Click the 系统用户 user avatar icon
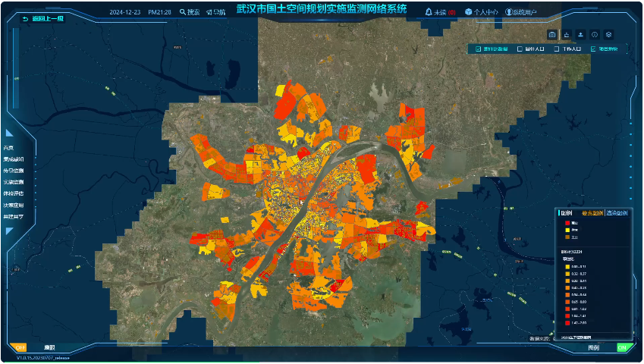The image size is (644, 364). (508, 12)
